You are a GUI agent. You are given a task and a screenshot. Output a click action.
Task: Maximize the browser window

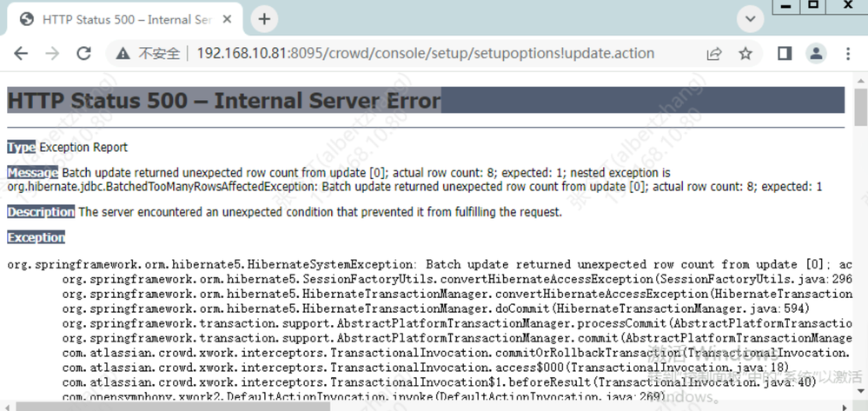tap(813, 5)
